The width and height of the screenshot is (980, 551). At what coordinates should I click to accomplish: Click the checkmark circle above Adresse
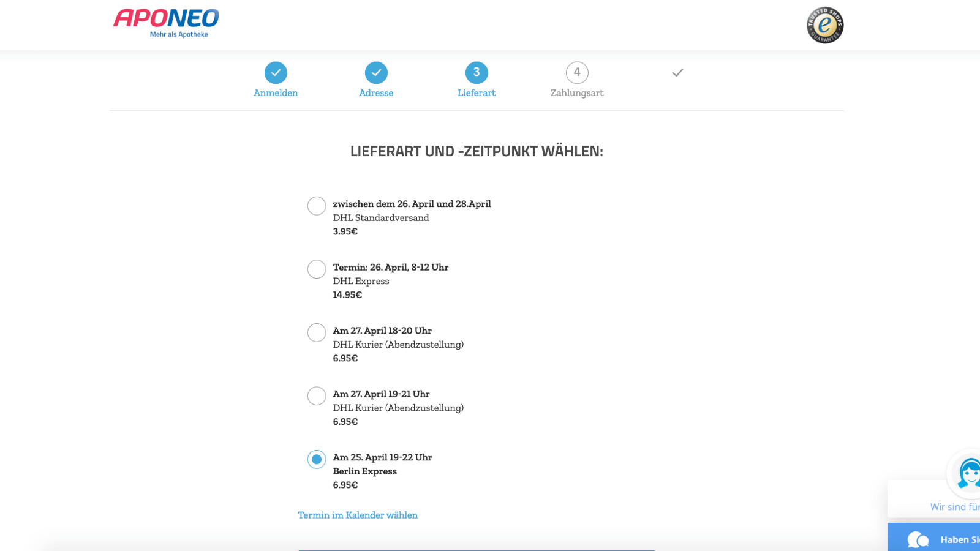pyautogui.click(x=376, y=72)
